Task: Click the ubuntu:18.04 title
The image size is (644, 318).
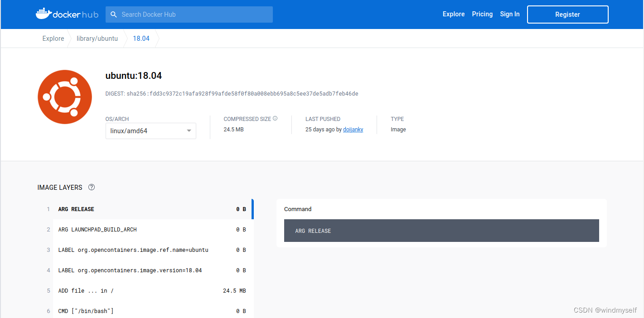Action: [134, 76]
